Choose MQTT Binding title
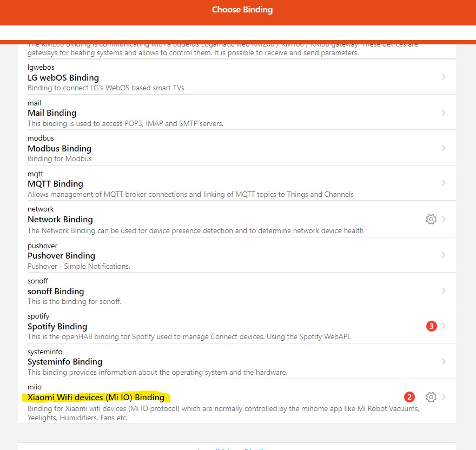The width and height of the screenshot is (476, 450). [x=55, y=184]
